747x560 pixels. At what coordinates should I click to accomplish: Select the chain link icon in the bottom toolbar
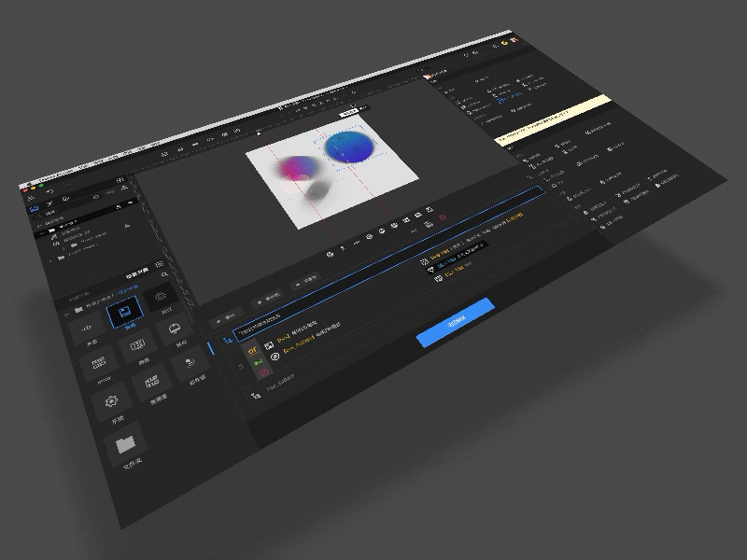point(392,227)
